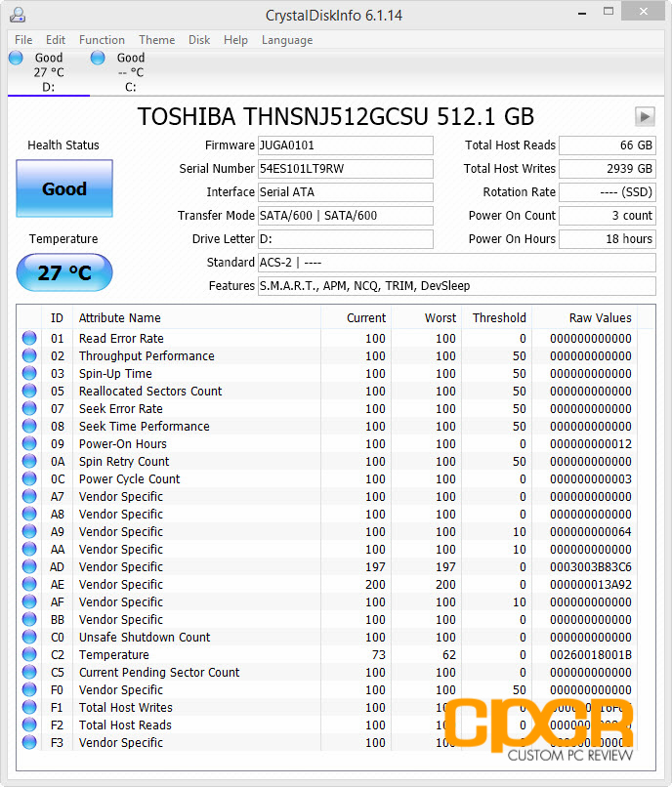This screenshot has width=672, height=787.
Task: Open the Function menu
Action: 102,40
